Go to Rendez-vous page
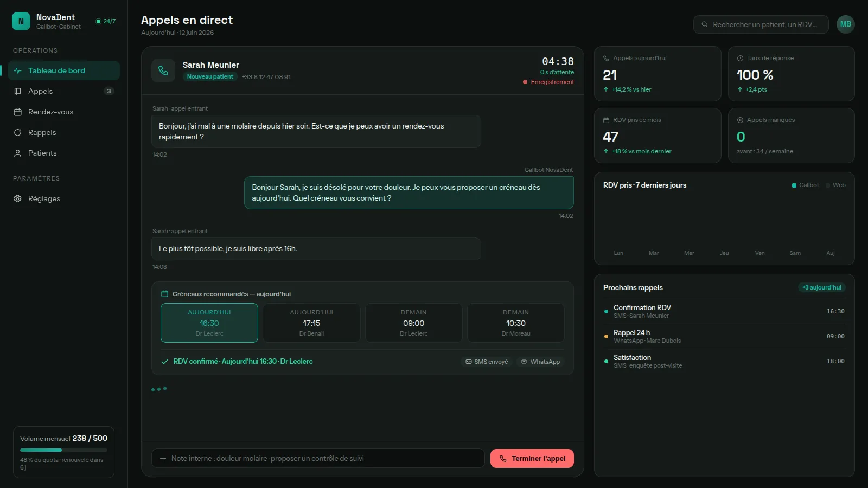 pos(63,112)
